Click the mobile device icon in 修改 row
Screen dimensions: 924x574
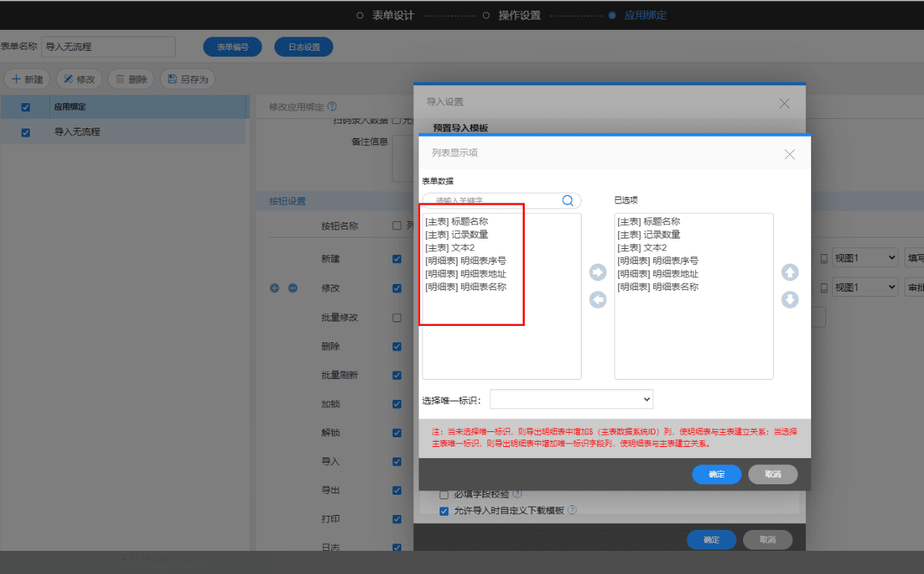(825, 288)
